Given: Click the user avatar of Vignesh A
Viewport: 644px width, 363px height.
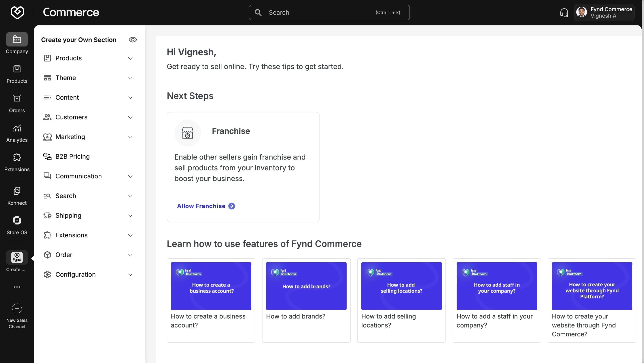Looking at the screenshot, I should coord(581,12).
